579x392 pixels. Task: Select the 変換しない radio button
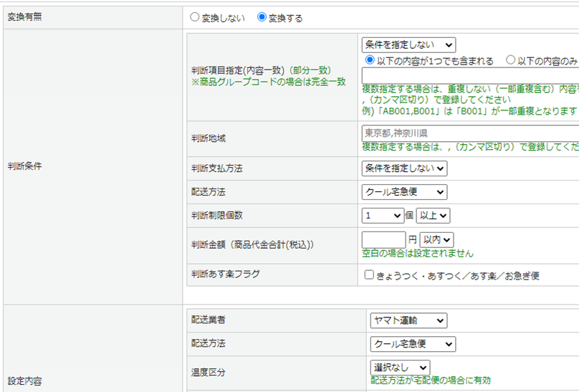tap(195, 17)
